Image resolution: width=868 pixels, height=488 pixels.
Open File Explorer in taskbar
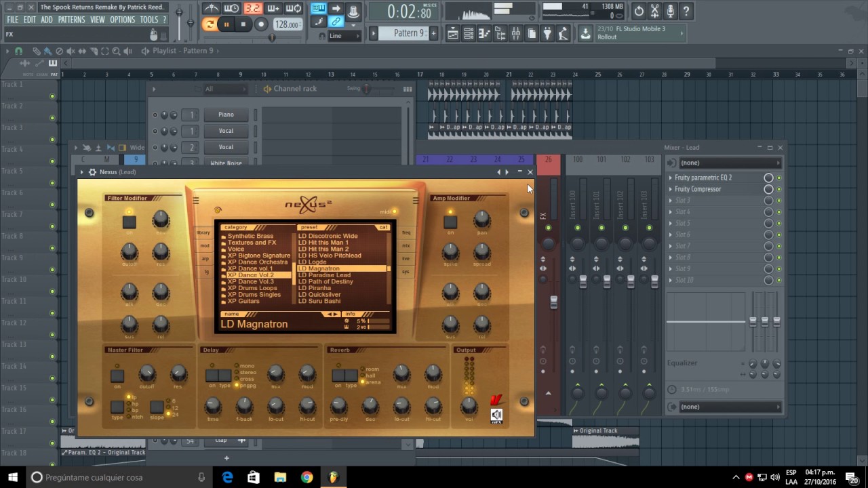pyautogui.click(x=280, y=477)
